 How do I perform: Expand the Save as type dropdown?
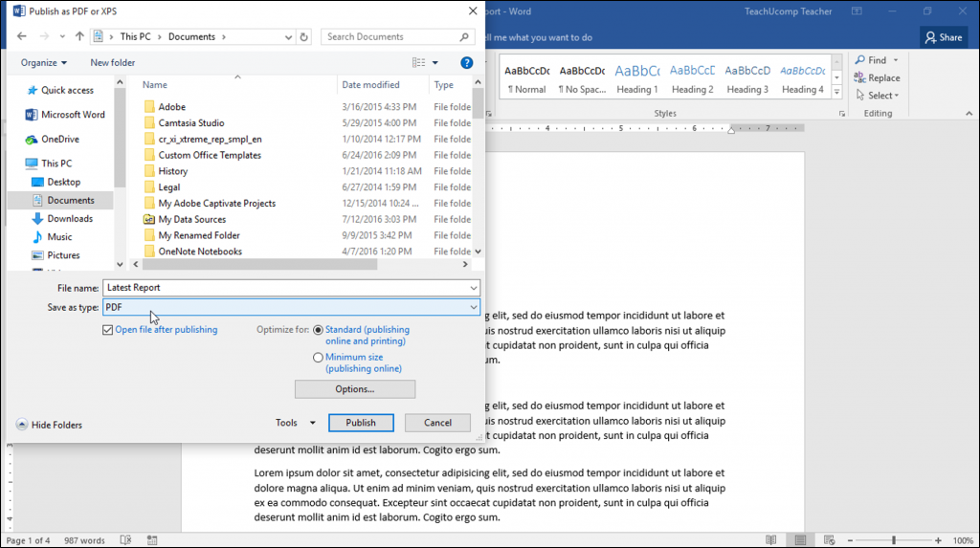click(x=474, y=307)
